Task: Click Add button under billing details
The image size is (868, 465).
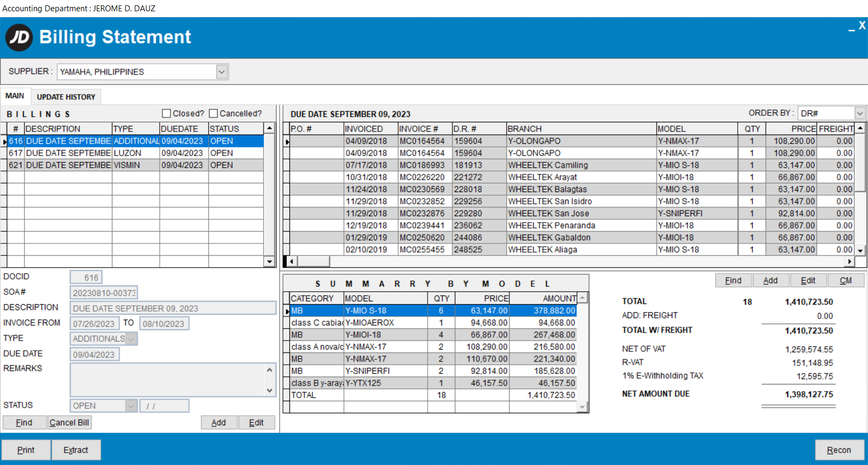Action: point(219,423)
